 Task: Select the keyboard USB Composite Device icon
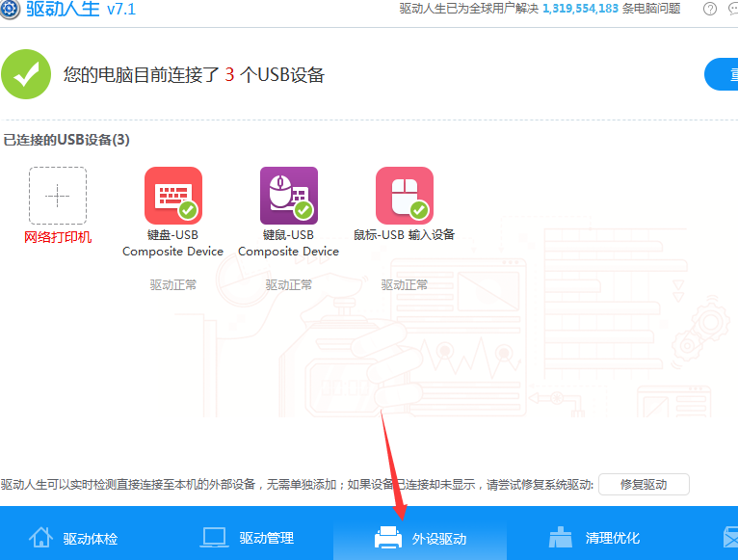click(173, 196)
